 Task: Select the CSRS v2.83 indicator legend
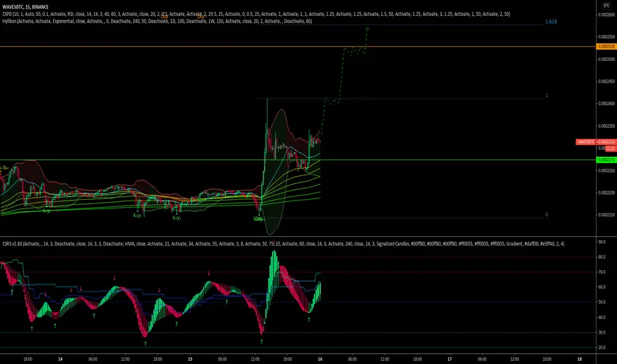[283, 244]
